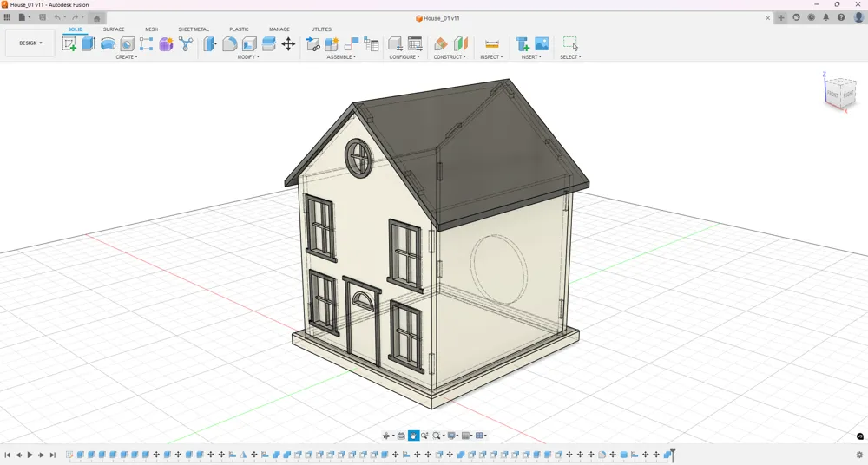Pick the Fillet tool in Modify
The height and width of the screenshot is (465, 868).
tap(230, 43)
